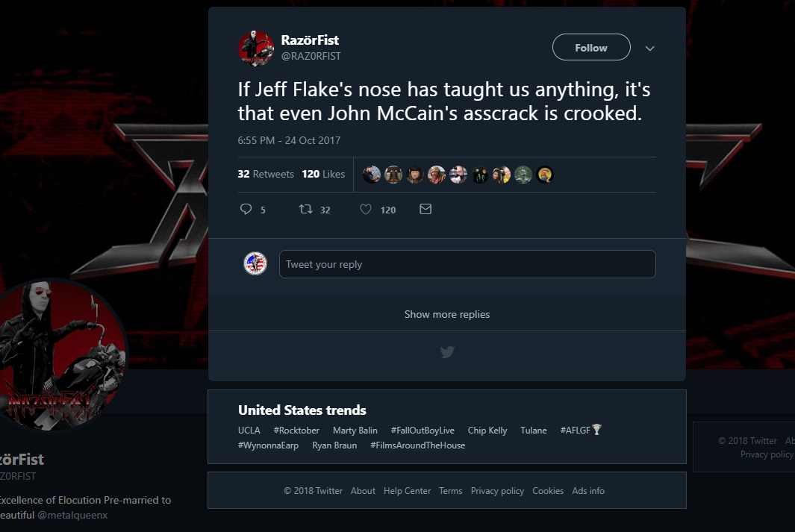795x532 pixels.
Task: Click the reply speech bubble icon
Action: pos(246,210)
